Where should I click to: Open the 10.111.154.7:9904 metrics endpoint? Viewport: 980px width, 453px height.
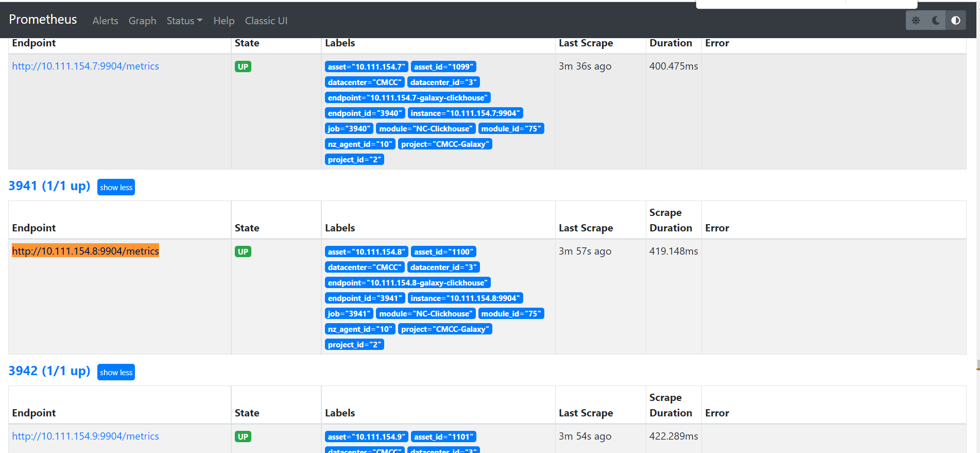click(x=85, y=66)
